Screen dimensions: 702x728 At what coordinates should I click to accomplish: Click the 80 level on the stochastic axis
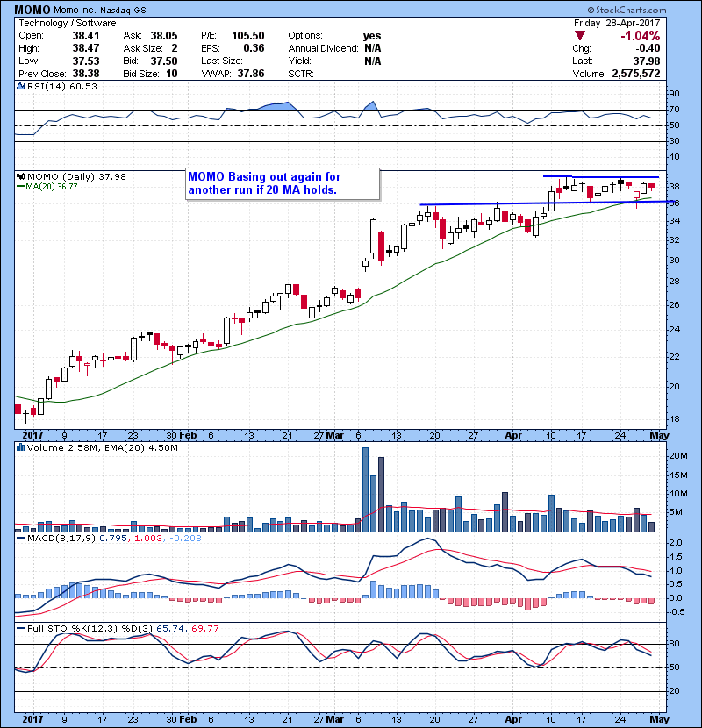click(x=674, y=644)
